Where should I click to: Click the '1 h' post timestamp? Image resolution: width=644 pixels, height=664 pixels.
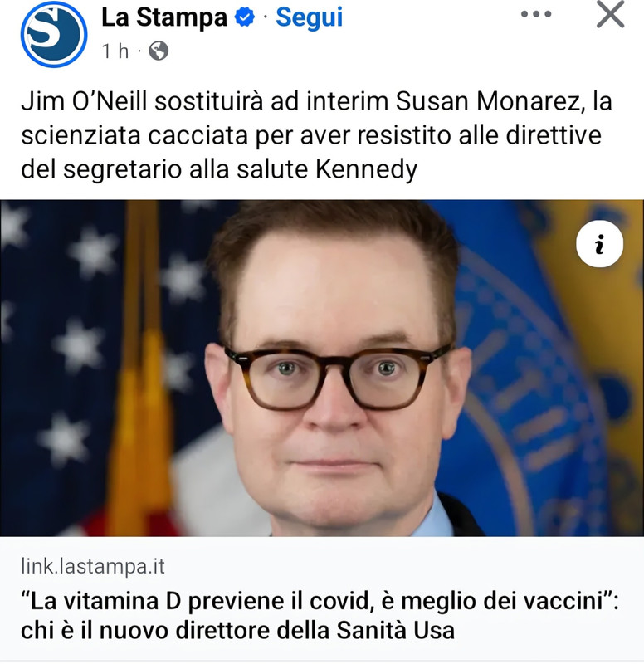pyautogui.click(x=115, y=51)
